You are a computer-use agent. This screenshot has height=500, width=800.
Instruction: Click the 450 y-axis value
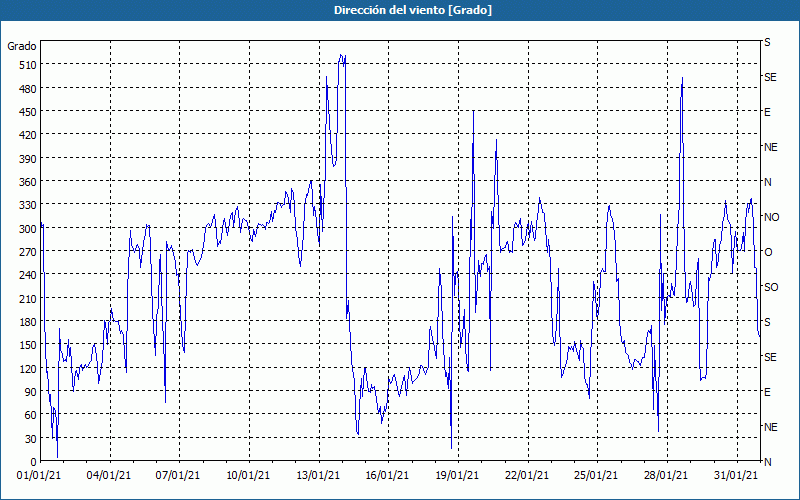pyautogui.click(x=27, y=112)
